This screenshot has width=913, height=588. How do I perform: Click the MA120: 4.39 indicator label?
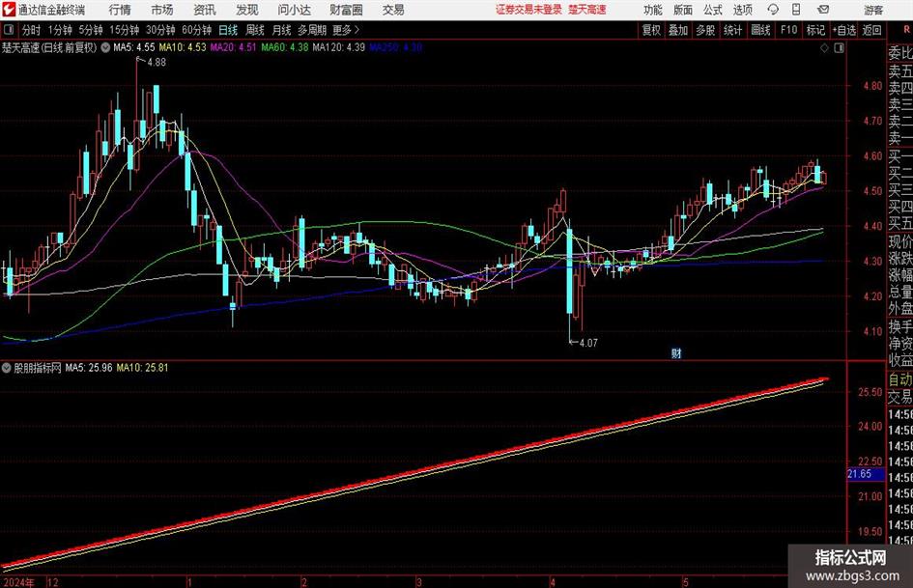(x=339, y=47)
